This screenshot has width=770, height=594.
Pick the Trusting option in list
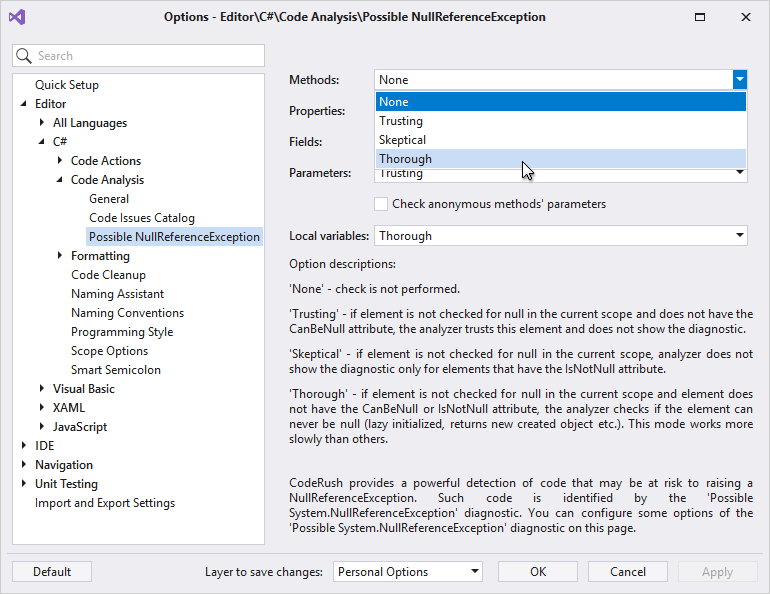[x=401, y=121]
